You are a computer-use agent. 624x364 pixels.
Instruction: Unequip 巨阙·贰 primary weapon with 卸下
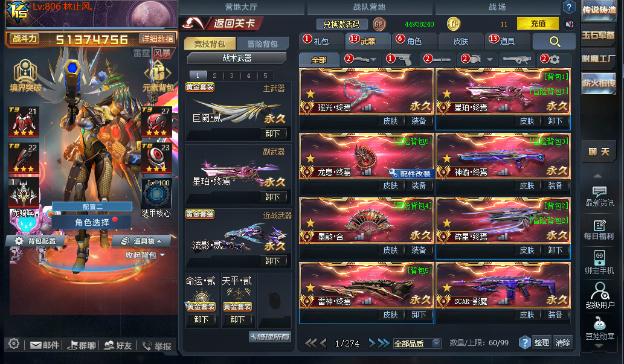coord(272,133)
